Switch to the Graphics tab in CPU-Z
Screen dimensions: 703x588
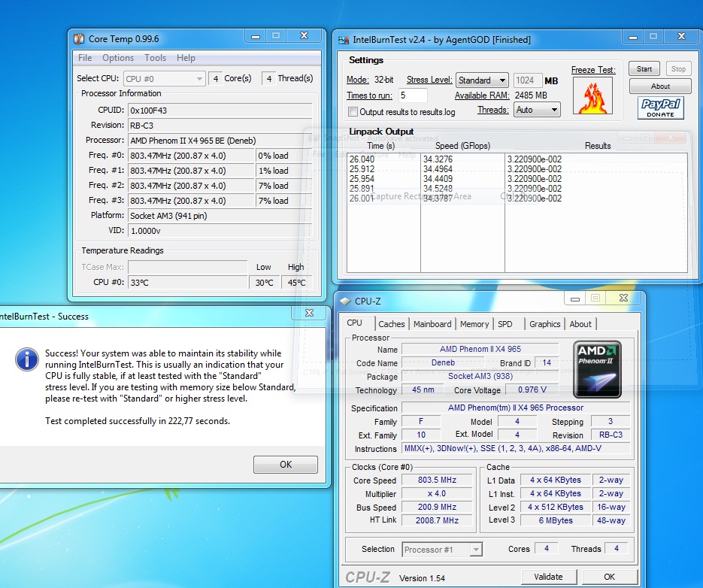pyautogui.click(x=545, y=324)
